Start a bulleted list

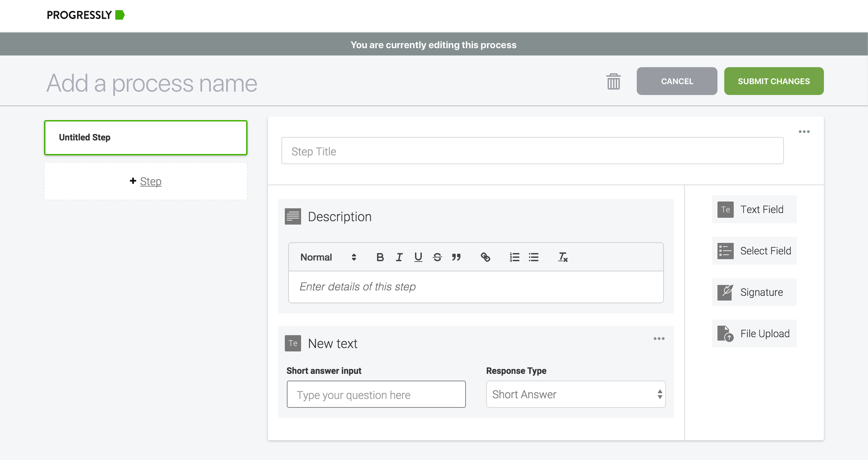[x=533, y=257]
